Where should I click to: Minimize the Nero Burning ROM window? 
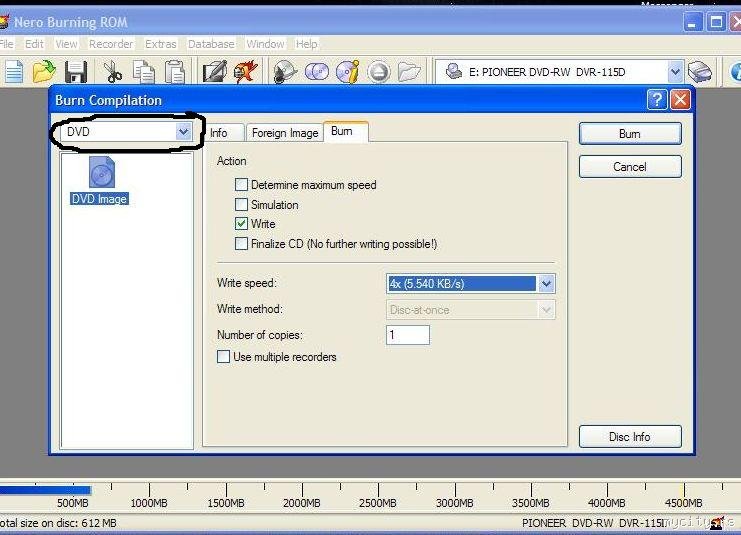pos(692,22)
